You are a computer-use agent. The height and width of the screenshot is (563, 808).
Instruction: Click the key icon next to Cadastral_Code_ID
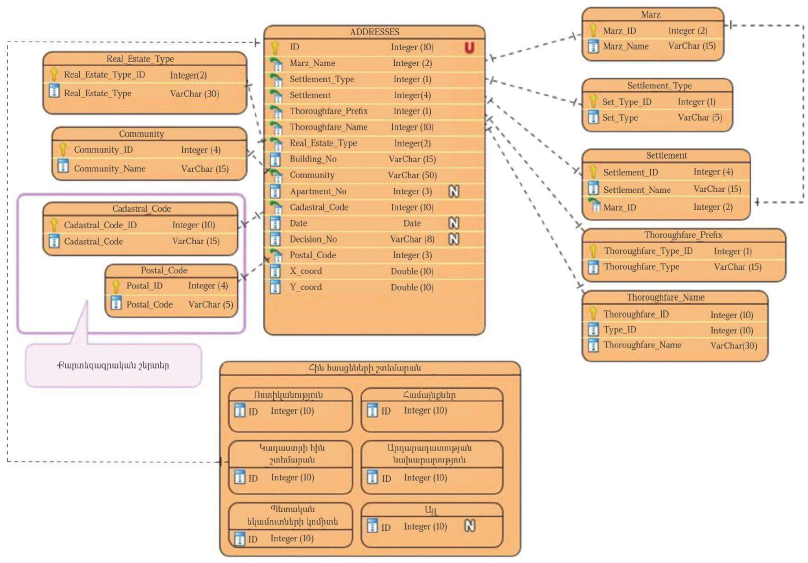(x=54, y=225)
